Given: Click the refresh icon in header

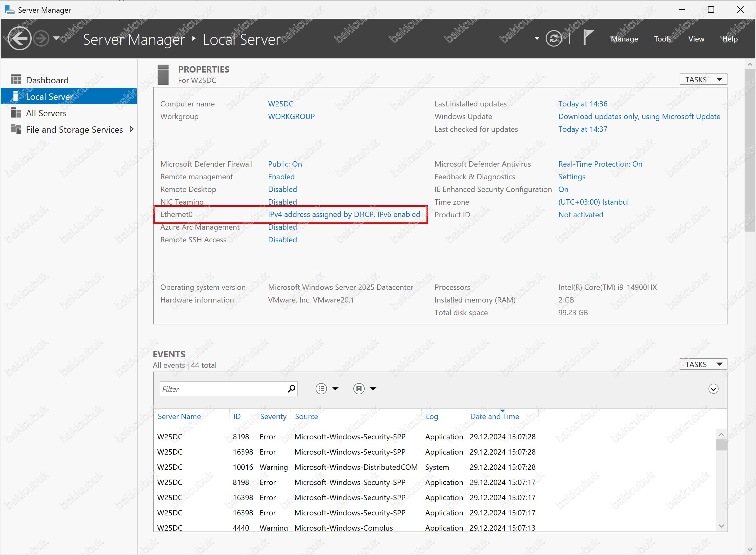Looking at the screenshot, I should pos(554,39).
